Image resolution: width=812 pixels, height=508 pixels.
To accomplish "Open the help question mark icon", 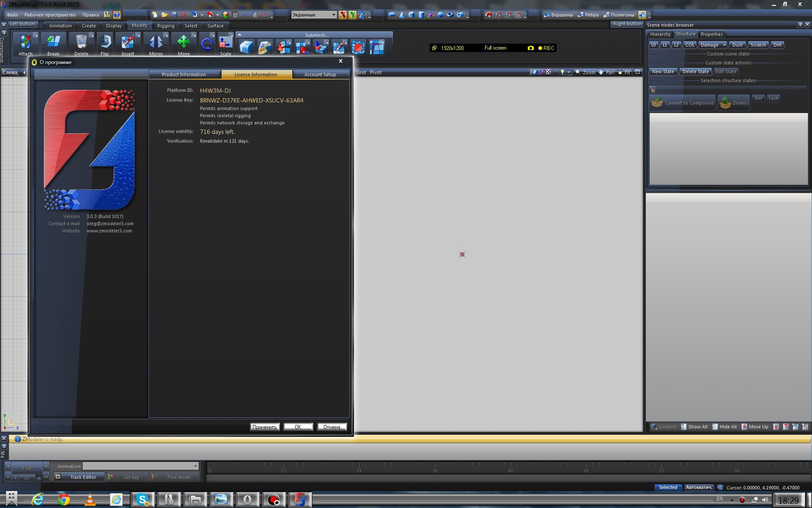I will pyautogui.click(x=117, y=15).
